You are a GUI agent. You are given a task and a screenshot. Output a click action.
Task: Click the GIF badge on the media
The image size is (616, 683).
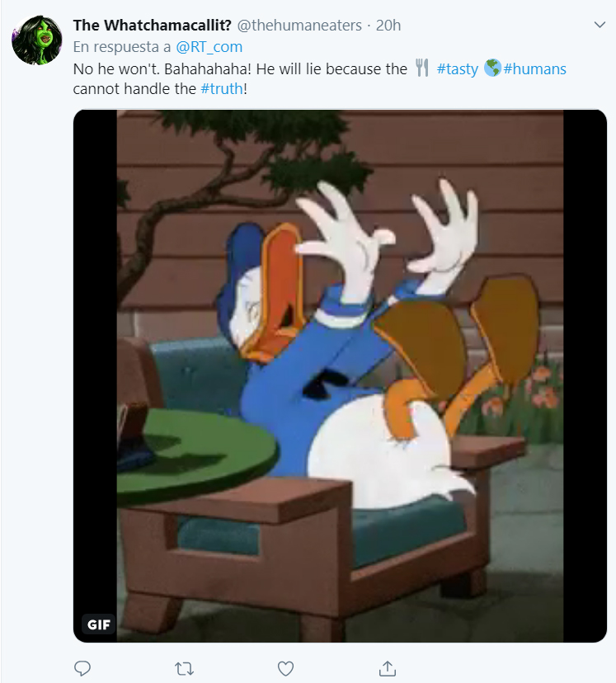99,624
